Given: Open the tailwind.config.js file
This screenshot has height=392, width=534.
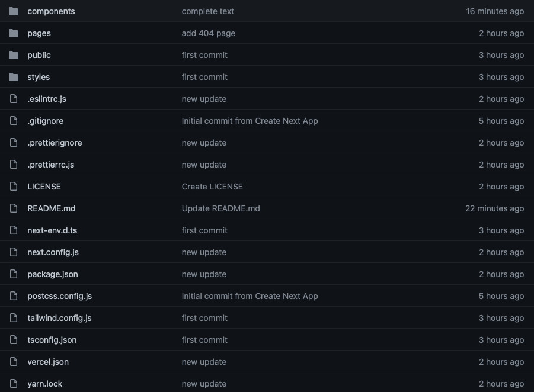Looking at the screenshot, I should [59, 317].
